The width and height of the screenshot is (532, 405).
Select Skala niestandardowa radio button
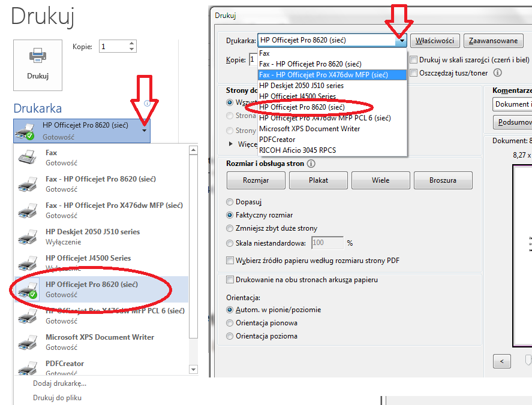click(230, 243)
